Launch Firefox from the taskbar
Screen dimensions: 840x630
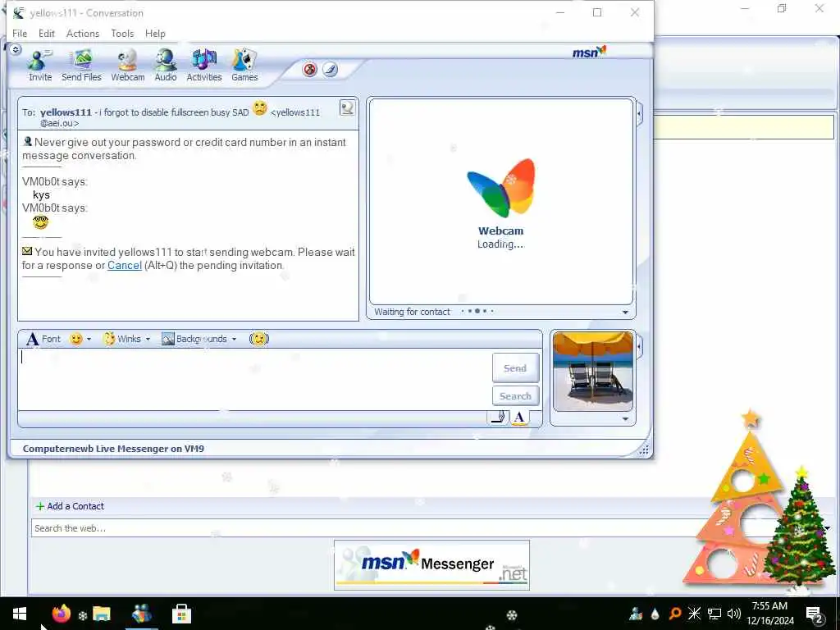point(61,614)
